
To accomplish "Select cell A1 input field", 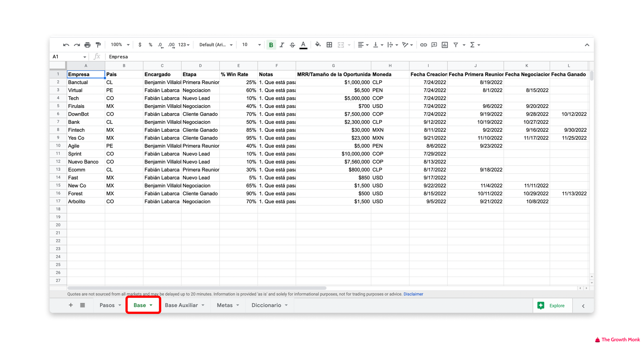I will click(x=85, y=74).
